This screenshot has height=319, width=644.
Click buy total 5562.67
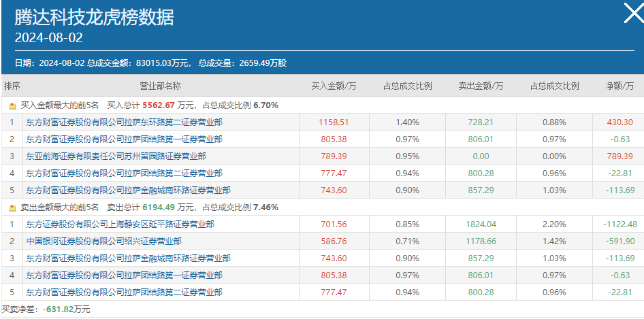tap(159, 105)
